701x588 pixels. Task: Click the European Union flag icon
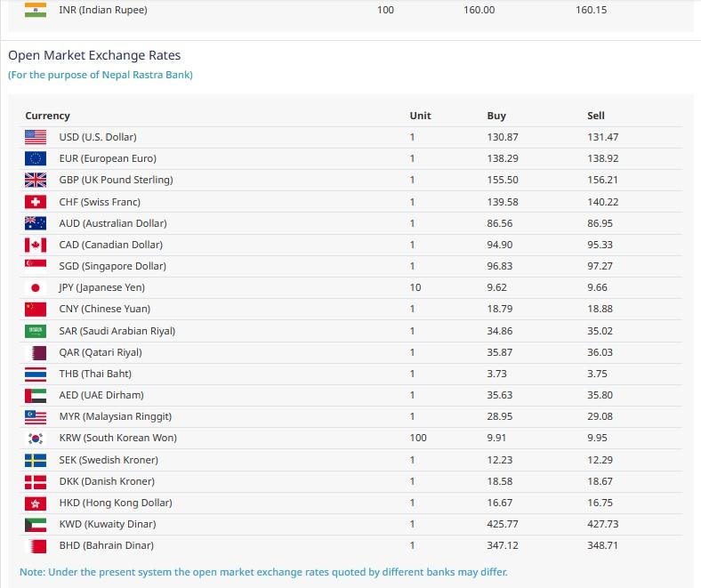pos(36,158)
